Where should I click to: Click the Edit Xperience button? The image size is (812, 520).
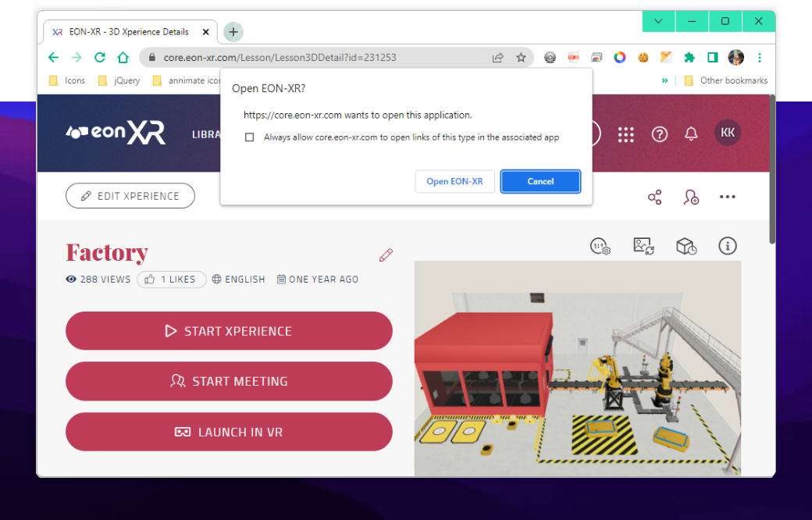pos(130,196)
